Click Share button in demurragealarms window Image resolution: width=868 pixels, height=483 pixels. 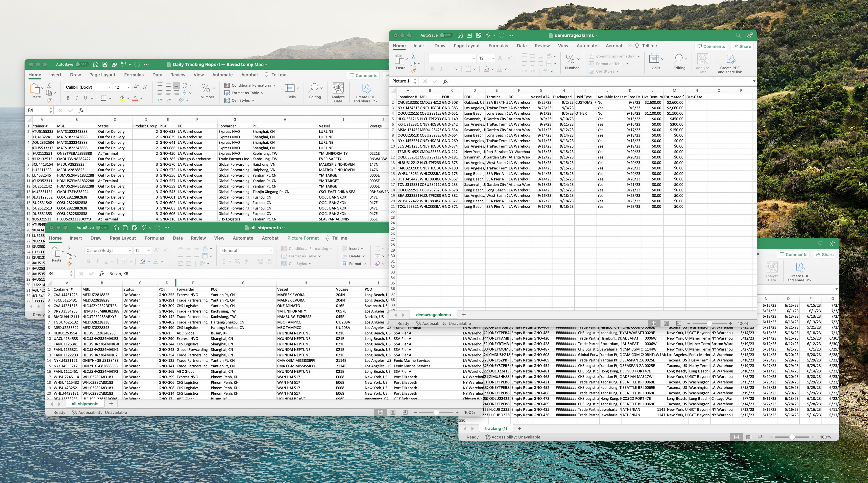click(742, 46)
